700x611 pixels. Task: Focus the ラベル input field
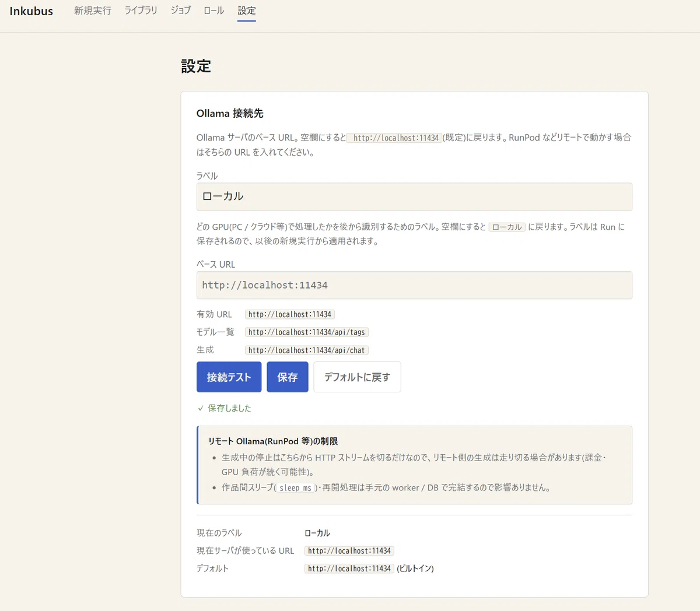pos(414,196)
